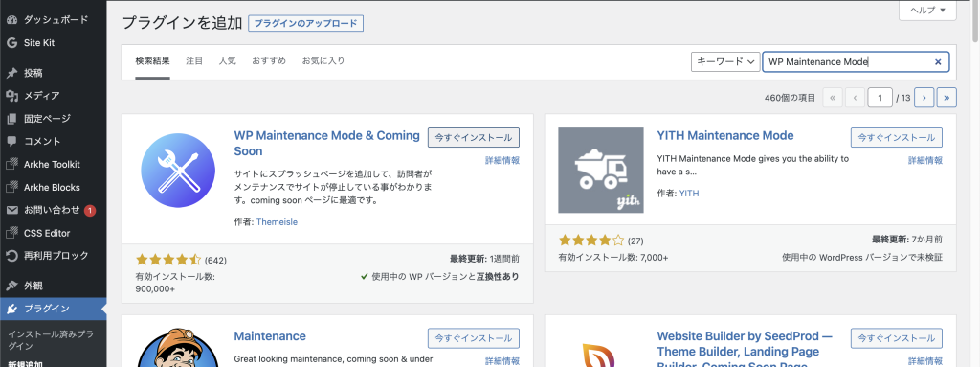The height and width of the screenshot is (367, 980).
Task: Expand the ヘルプ help dropdown
Action: (927, 10)
